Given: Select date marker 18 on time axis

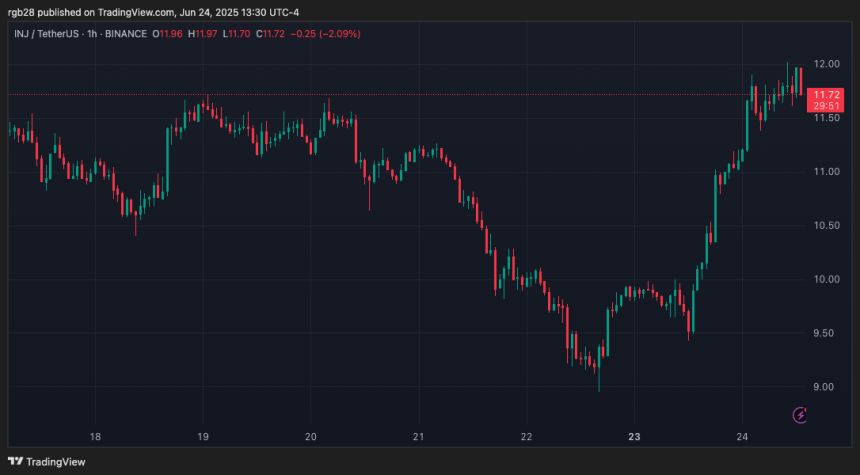Looking at the screenshot, I should 95,436.
